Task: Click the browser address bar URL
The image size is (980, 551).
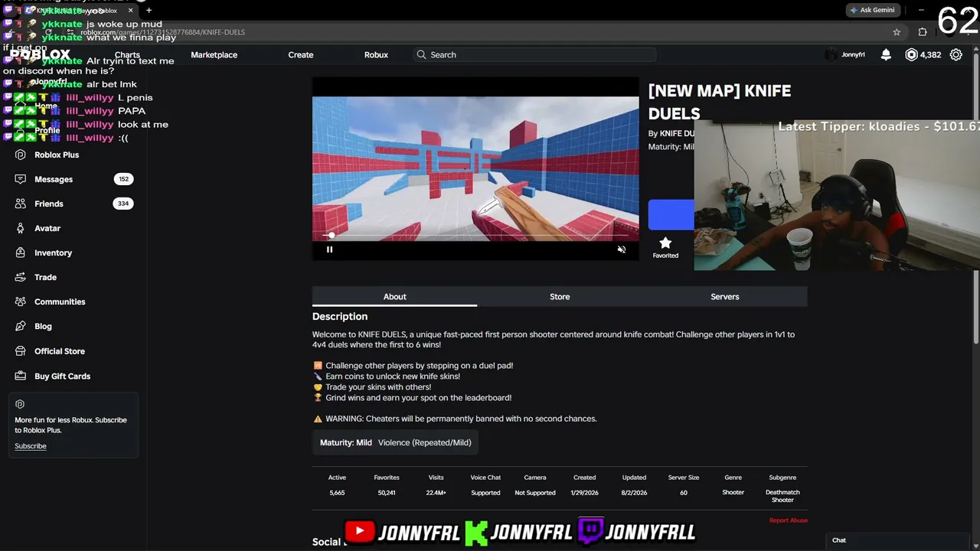Action: coord(162,32)
